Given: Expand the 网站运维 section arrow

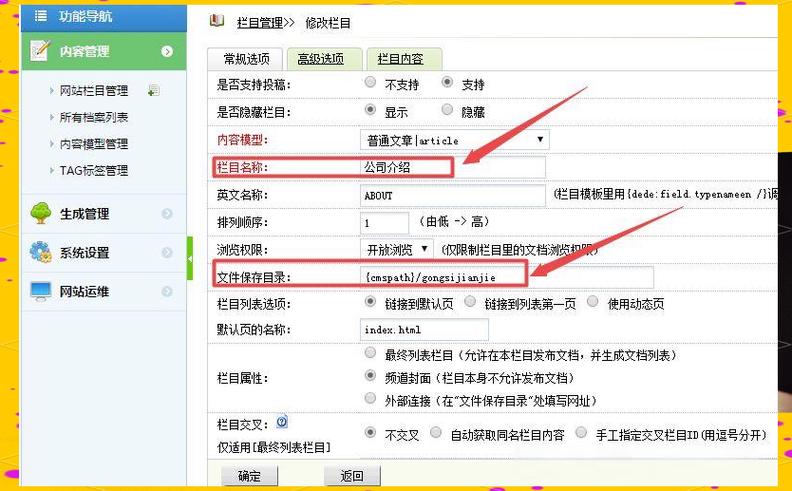Looking at the screenshot, I should [x=167, y=291].
